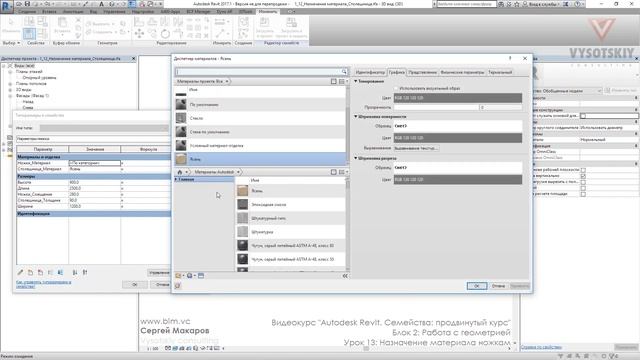Click the sort parameters descending icon
Viewport: 640px width, 360px height.
(85, 272)
